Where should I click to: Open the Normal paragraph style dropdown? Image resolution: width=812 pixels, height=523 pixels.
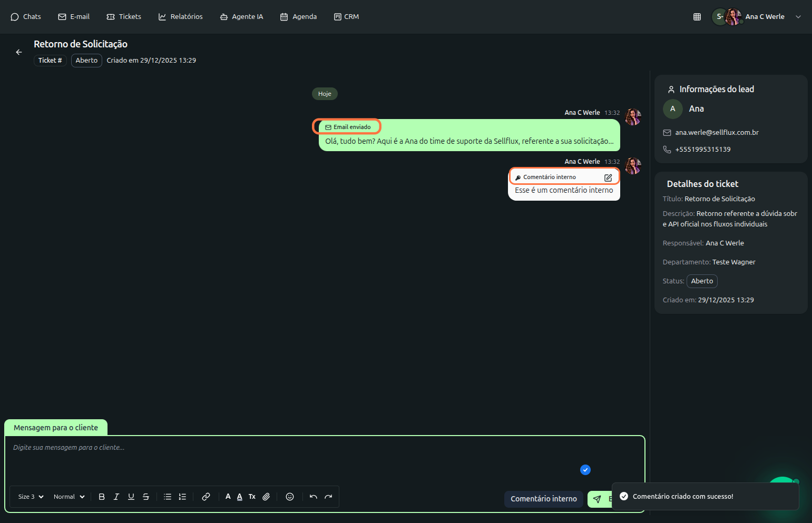[69, 497]
